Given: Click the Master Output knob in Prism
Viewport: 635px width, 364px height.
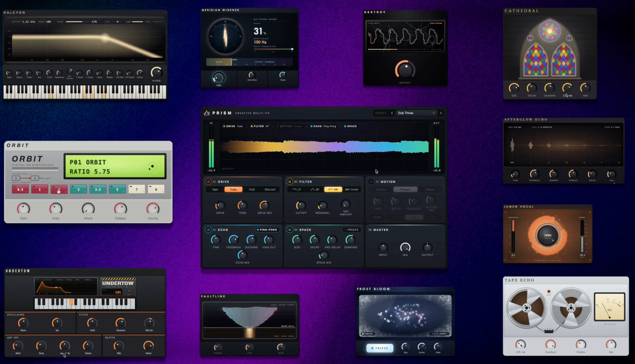Looking at the screenshot, I should [x=427, y=247].
